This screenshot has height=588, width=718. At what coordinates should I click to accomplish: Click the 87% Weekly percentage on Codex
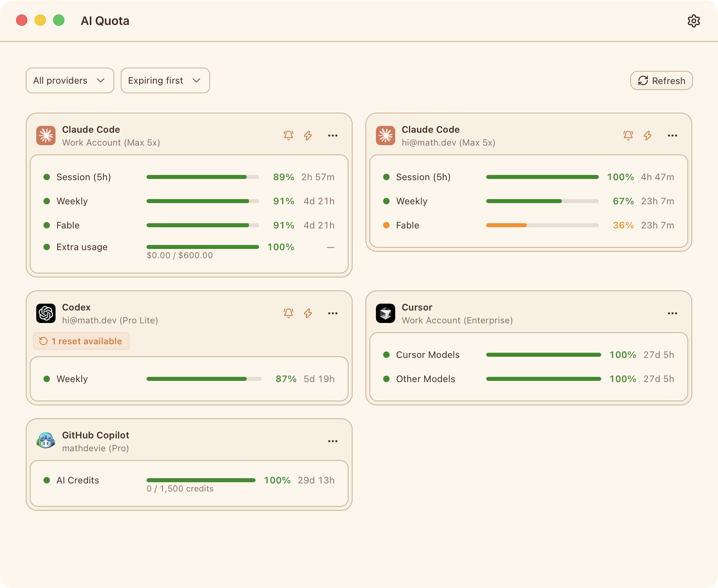click(x=286, y=379)
